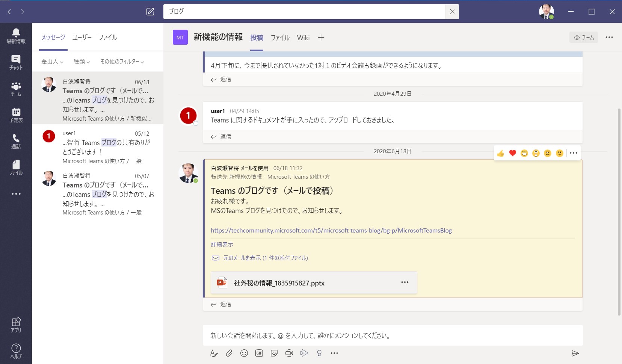Image resolution: width=622 pixels, height=364 pixels.
Task: Start a Meet Now video meeting
Action: pyautogui.click(x=289, y=353)
